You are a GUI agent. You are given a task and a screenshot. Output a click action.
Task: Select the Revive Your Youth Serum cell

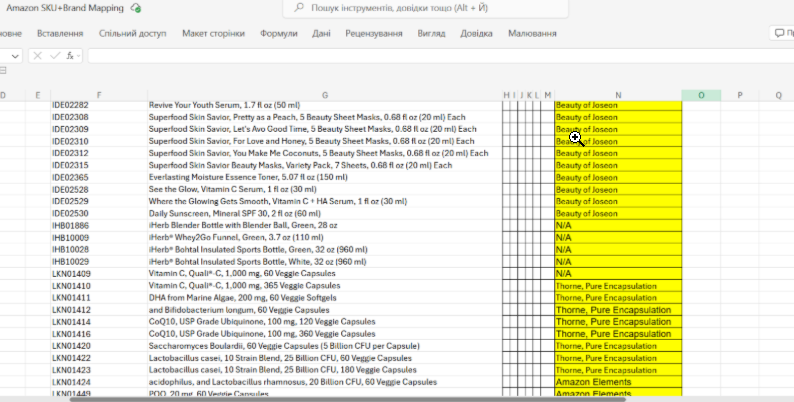pyautogui.click(x=325, y=105)
